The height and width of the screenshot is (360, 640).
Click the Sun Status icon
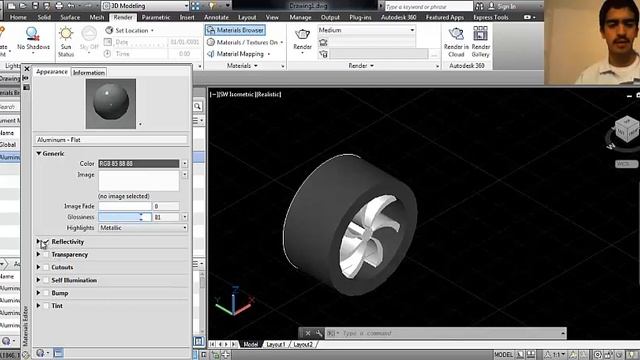(66, 33)
